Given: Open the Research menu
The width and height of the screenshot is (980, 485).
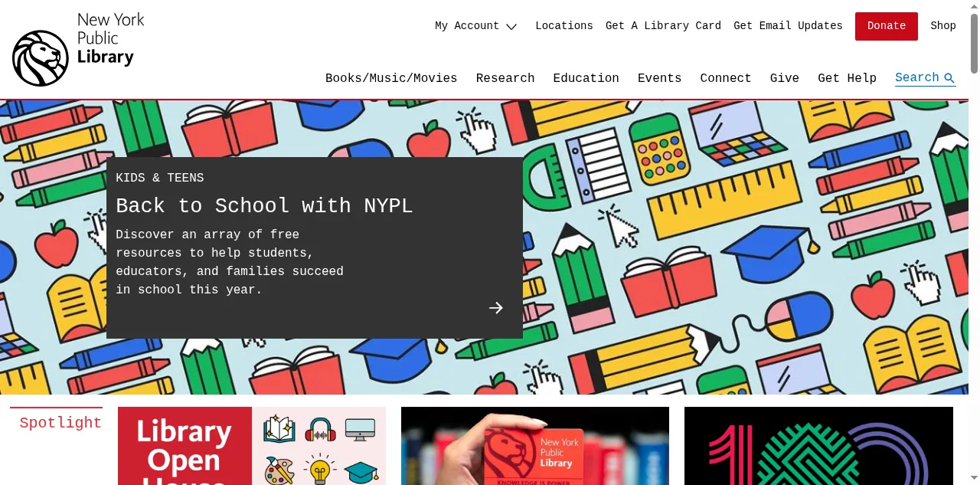Looking at the screenshot, I should [x=505, y=78].
